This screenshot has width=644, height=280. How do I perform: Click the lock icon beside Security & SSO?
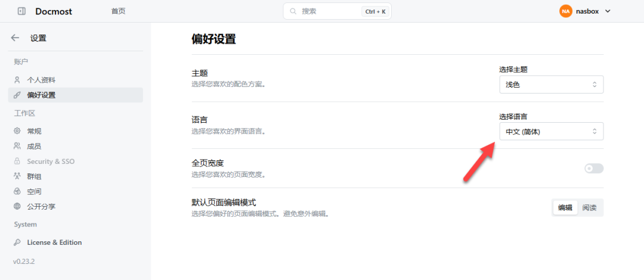[17, 161]
